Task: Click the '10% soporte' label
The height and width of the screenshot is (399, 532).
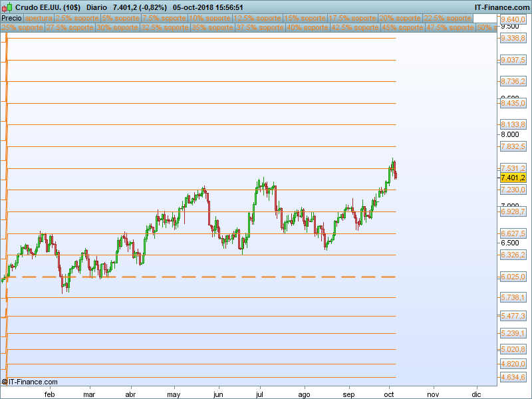Action: point(209,18)
